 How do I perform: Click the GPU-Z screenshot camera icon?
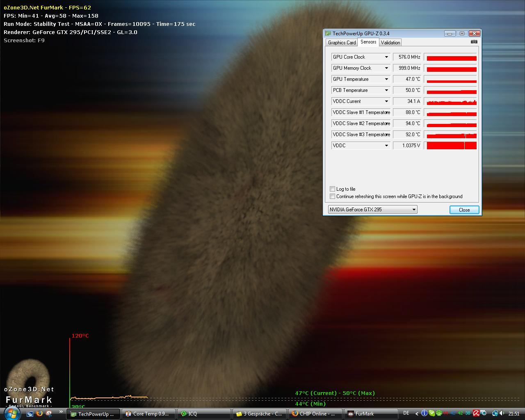click(x=474, y=42)
